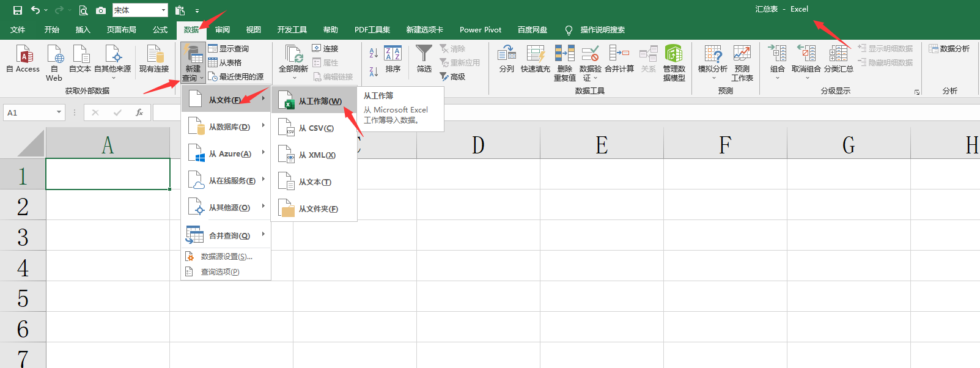Screen dimensions: 980x368
Task: Click the 自 Web data import icon
Action: (54, 63)
